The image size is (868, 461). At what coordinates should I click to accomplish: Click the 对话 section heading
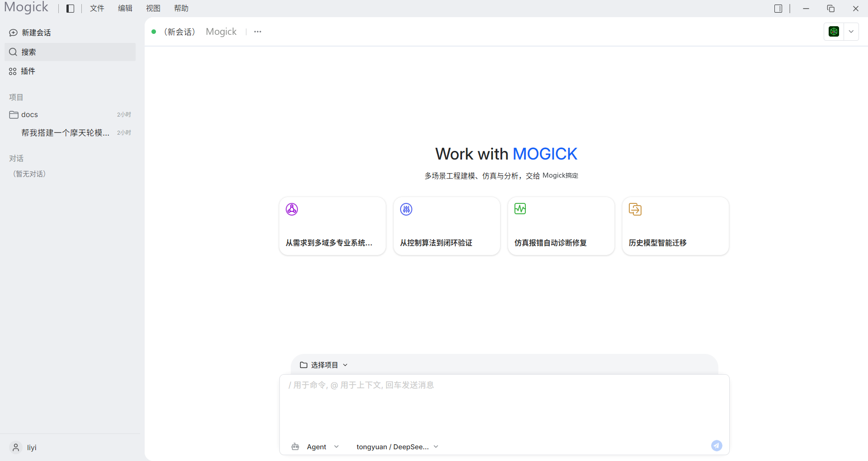[x=16, y=159]
